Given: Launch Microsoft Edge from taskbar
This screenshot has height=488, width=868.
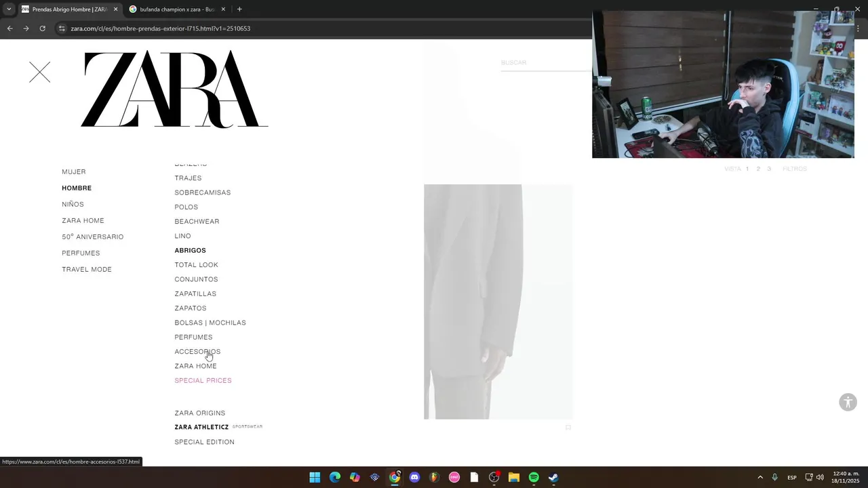Looking at the screenshot, I should coord(335,477).
